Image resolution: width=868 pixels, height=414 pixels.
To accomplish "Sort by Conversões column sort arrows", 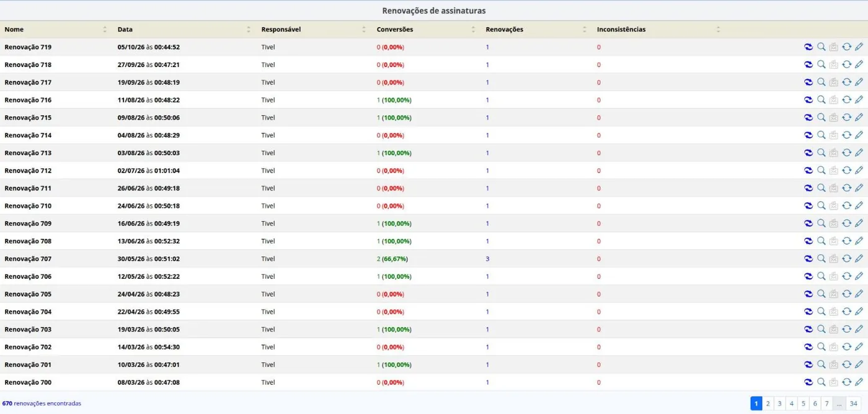I will point(473,29).
